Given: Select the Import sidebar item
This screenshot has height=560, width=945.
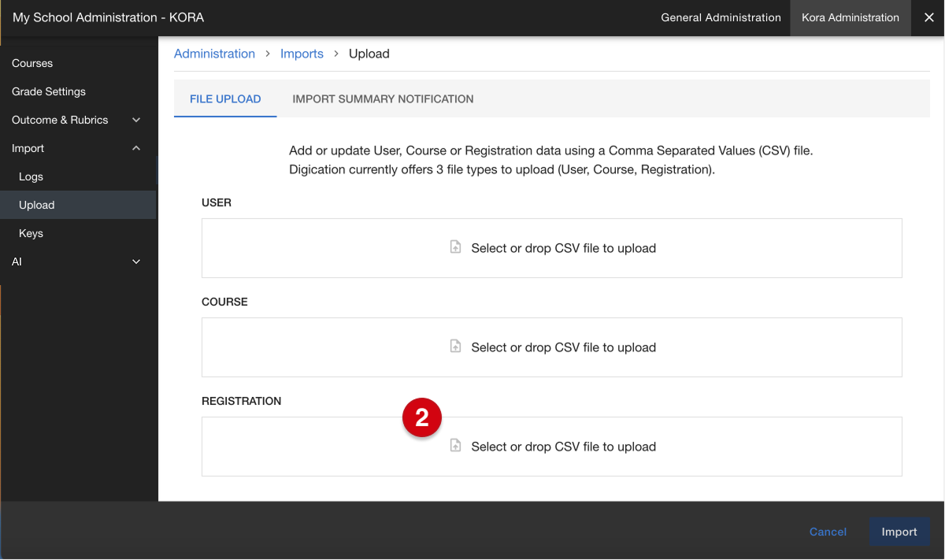Looking at the screenshot, I should pos(78,148).
